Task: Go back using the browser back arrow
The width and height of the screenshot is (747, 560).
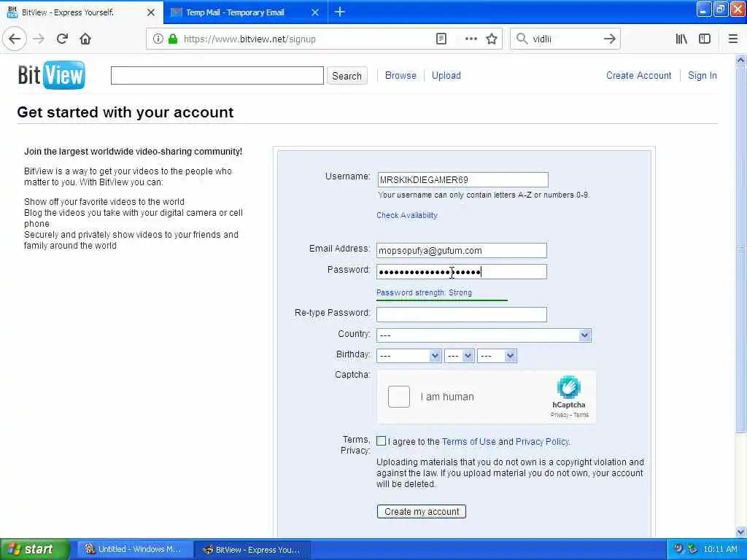Action: click(15, 39)
